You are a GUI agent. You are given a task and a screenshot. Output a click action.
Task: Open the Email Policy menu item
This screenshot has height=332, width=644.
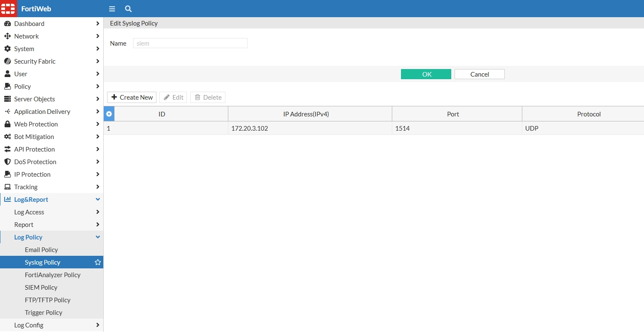point(41,250)
